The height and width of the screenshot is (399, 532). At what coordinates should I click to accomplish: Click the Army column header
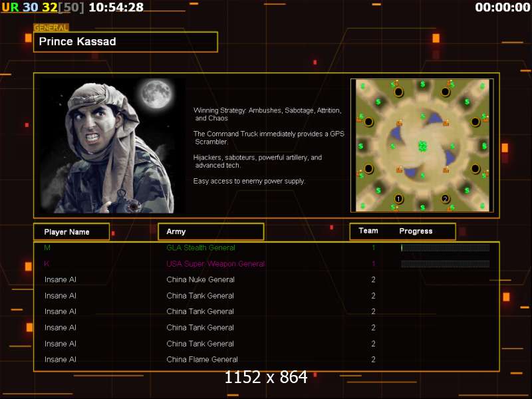pos(211,231)
